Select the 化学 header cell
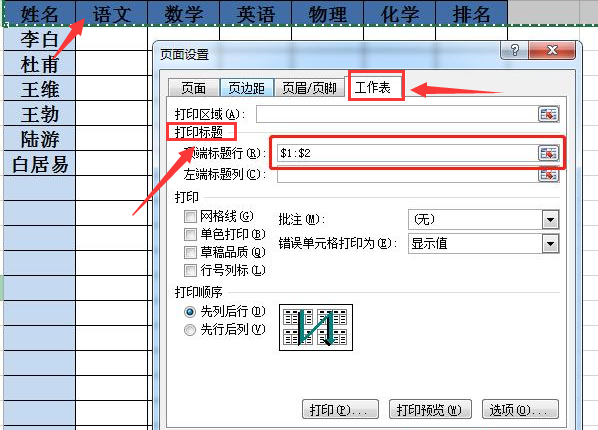Image resolution: width=598 pixels, height=430 pixels. click(x=400, y=13)
